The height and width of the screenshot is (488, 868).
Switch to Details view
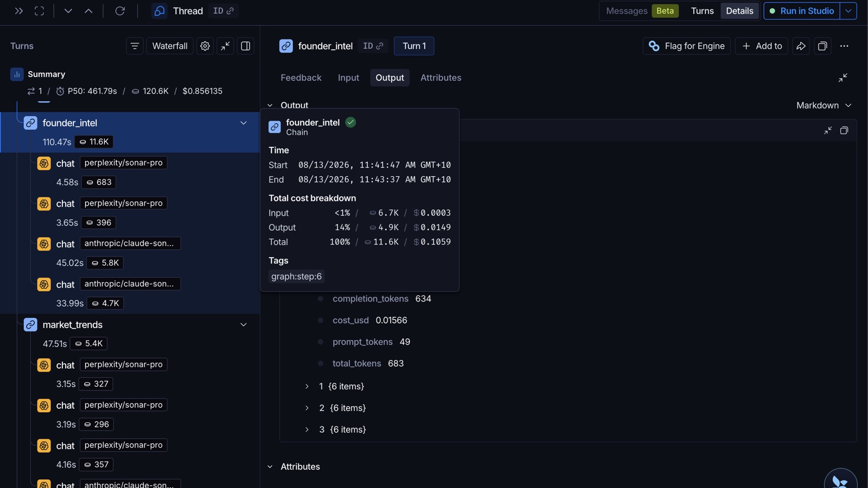(x=739, y=11)
